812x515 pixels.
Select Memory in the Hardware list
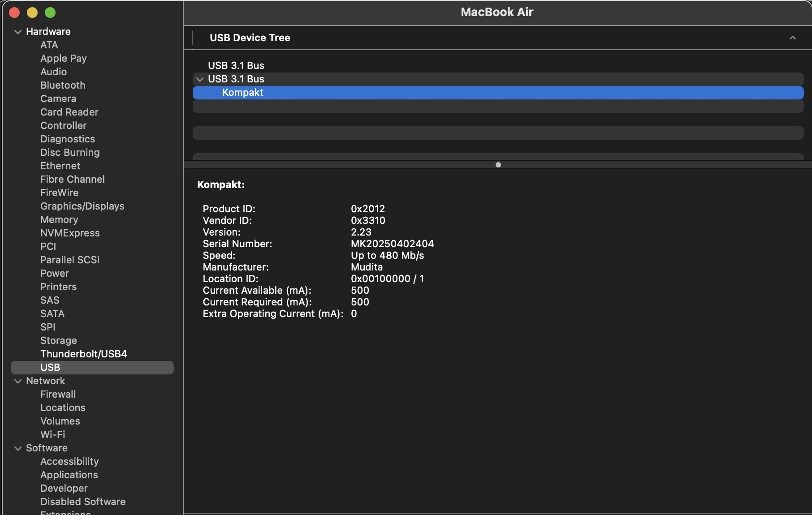coord(59,219)
